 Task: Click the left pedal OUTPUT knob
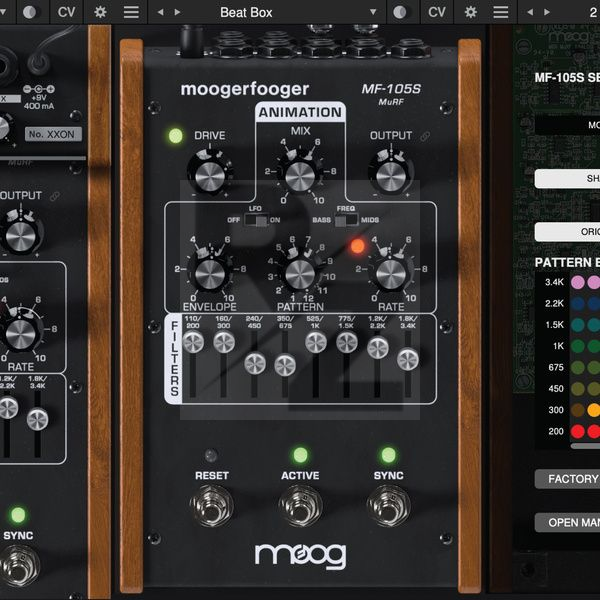point(21,236)
